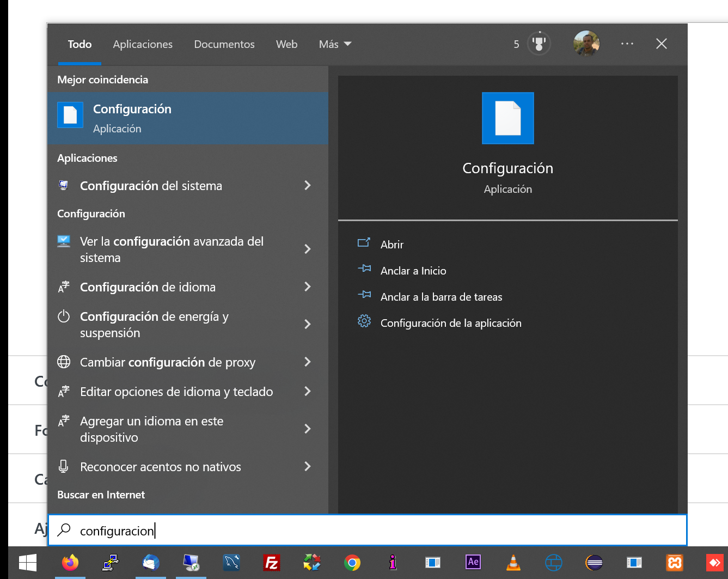
Task: Launch Firefox from the taskbar
Action: [70, 562]
